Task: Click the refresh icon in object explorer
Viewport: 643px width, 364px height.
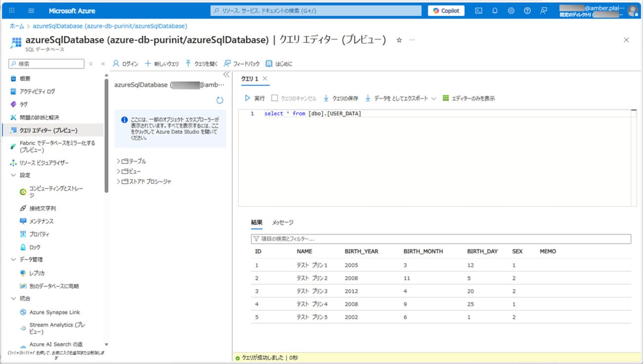Action: coord(220,100)
